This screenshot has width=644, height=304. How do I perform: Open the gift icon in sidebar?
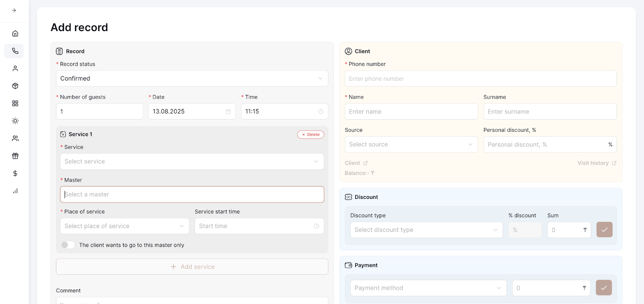click(15, 156)
